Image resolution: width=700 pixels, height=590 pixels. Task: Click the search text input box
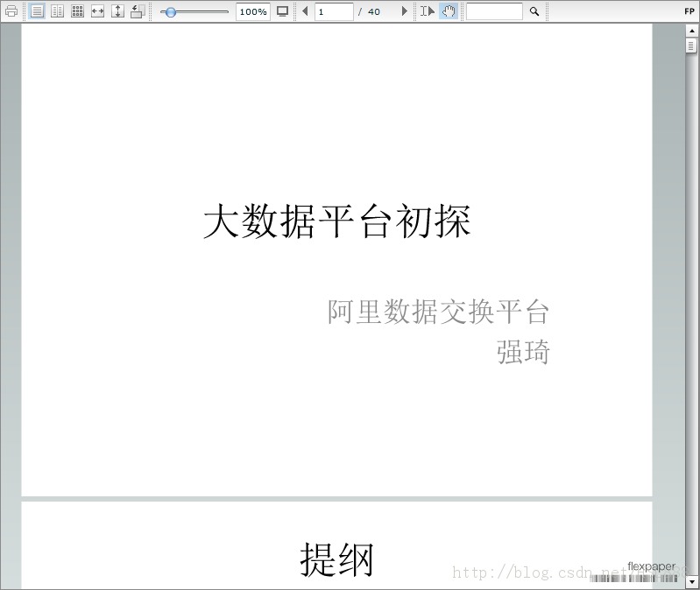[x=494, y=11]
